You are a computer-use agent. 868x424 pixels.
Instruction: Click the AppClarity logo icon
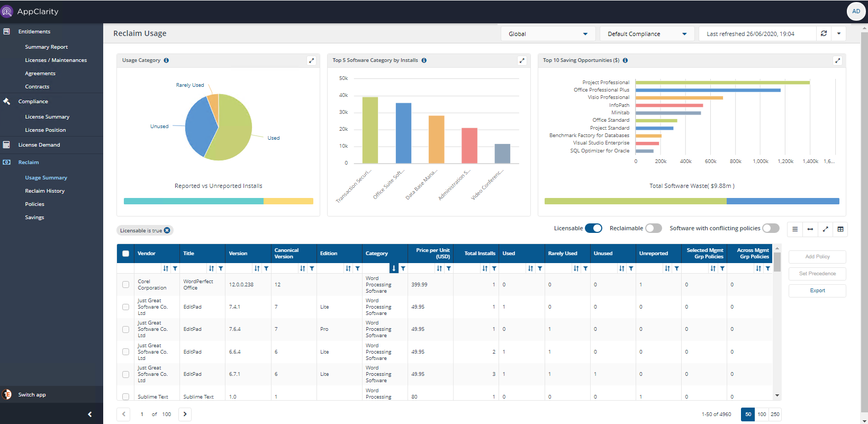(x=7, y=11)
